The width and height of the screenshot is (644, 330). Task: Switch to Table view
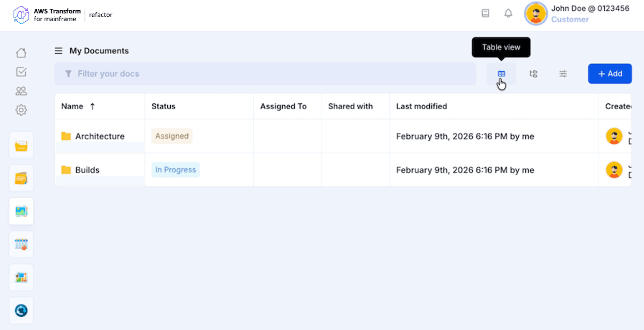click(501, 74)
